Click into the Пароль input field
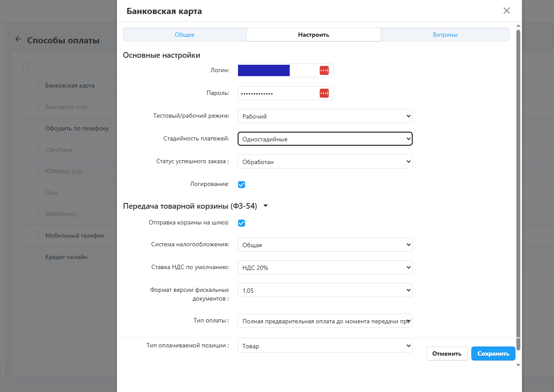This screenshot has width=554, height=392. coord(286,93)
